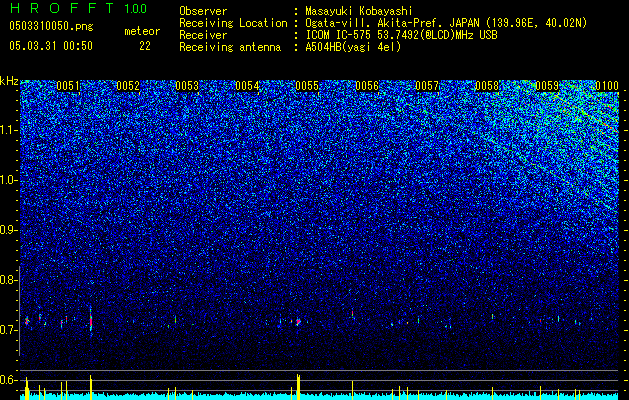Screen dimensions: 629x400
Task: Click observer name Masayuki Kobayashi
Action: [358, 11]
